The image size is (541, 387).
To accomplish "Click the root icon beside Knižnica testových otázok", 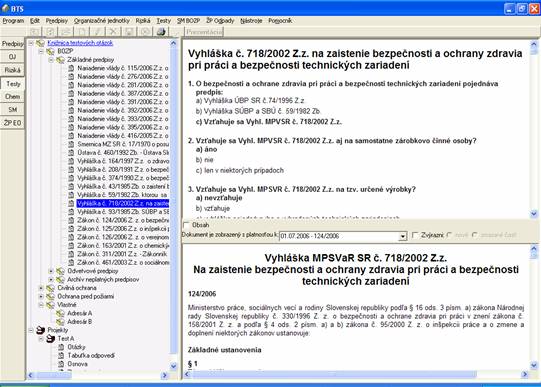I will (x=40, y=43).
